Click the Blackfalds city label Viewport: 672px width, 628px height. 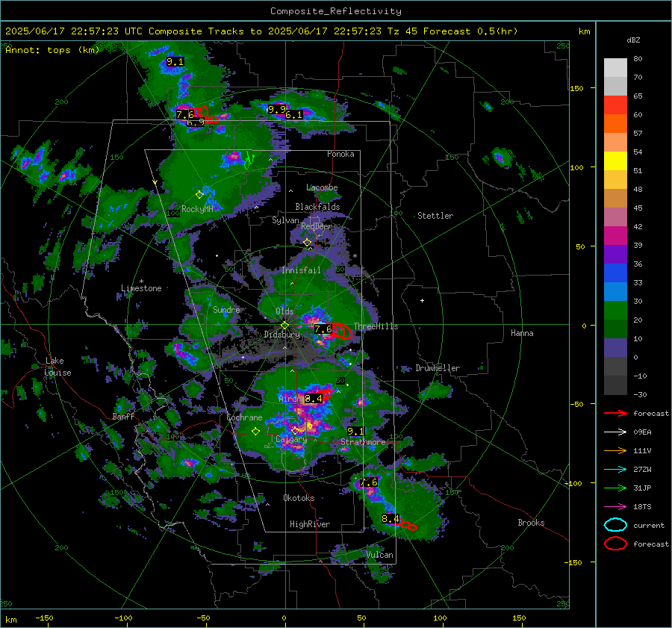coord(317,207)
